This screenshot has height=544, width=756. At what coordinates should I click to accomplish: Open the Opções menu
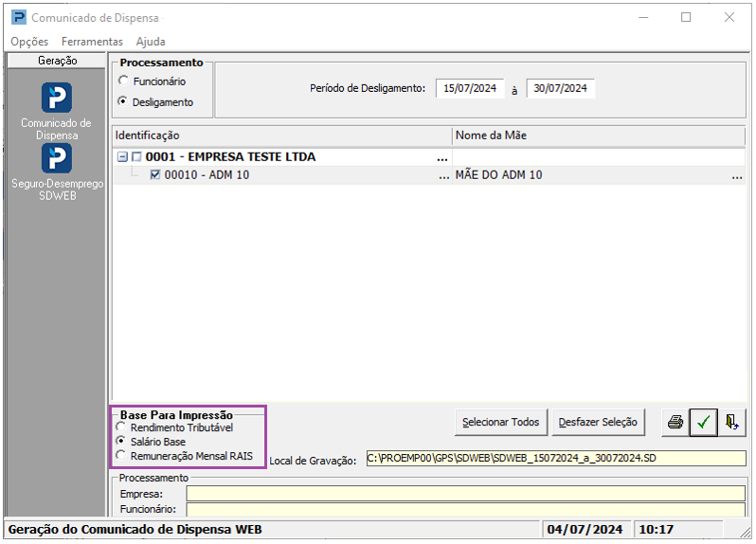[x=29, y=42]
